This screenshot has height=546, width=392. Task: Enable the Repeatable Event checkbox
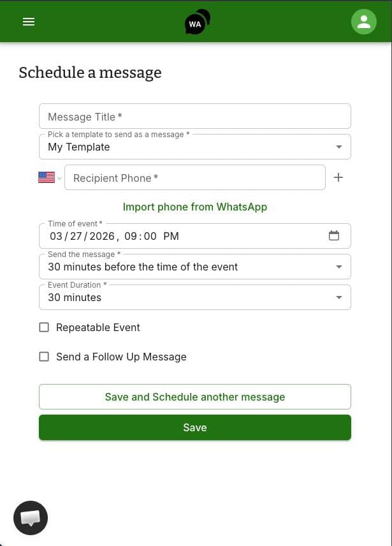pos(44,327)
